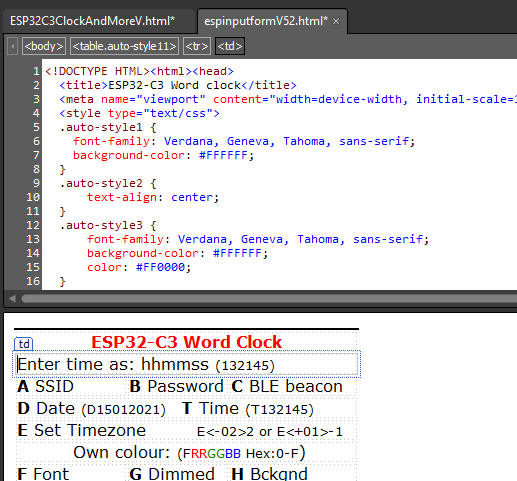Select the espinputformV52.html tab
The width and height of the screenshot is (517, 481).
(266, 21)
